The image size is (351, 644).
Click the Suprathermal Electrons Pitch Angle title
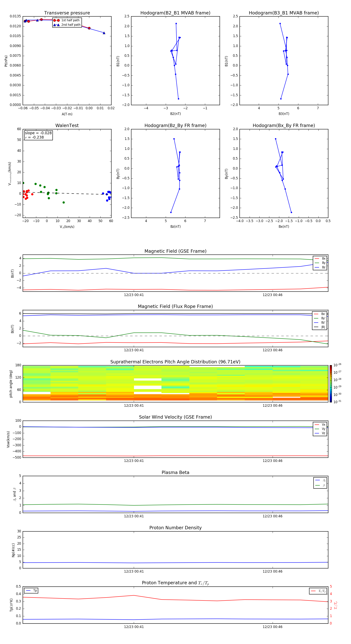pos(175,362)
